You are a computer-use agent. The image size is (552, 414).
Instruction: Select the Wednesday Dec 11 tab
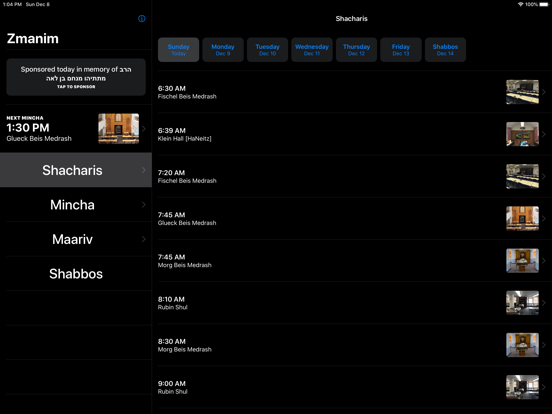tap(312, 50)
